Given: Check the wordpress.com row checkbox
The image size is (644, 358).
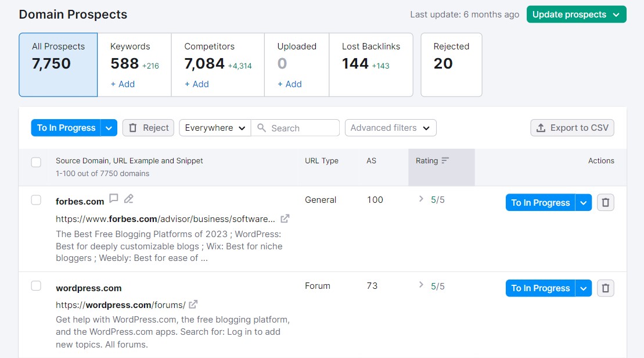Looking at the screenshot, I should [x=36, y=286].
